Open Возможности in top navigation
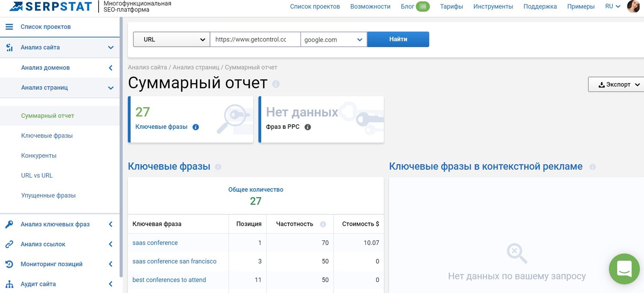The width and height of the screenshot is (644, 293). coord(370,7)
